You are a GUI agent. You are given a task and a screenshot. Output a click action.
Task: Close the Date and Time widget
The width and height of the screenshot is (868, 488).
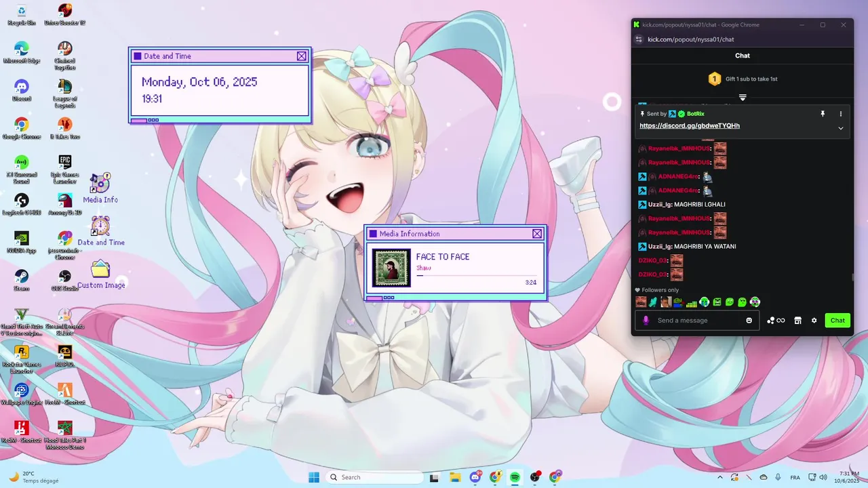pos(301,56)
